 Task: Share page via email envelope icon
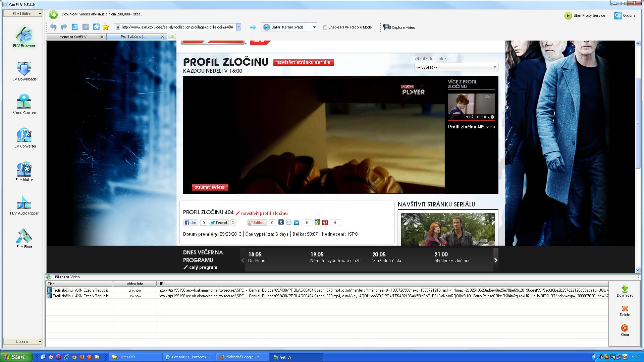click(289, 222)
